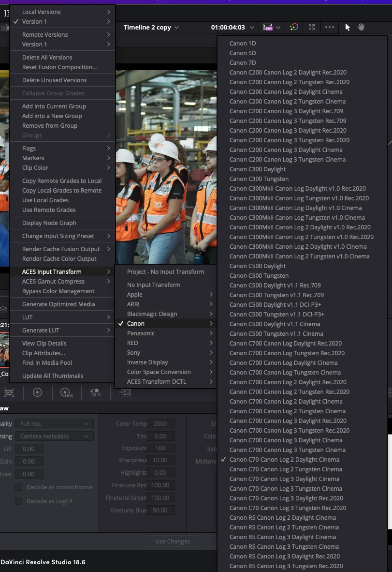Open the viewer three-dots options menu

[329, 28]
